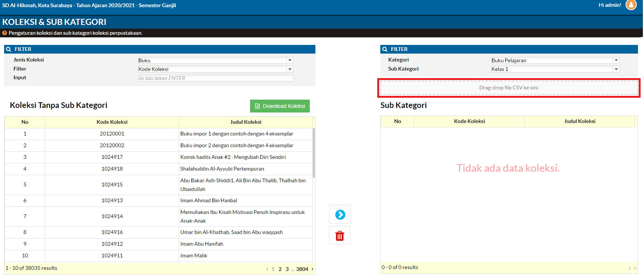Select row 'Memuliakan Ibu Kisah Motivasi'
The image size is (644, 277).
[x=158, y=217]
